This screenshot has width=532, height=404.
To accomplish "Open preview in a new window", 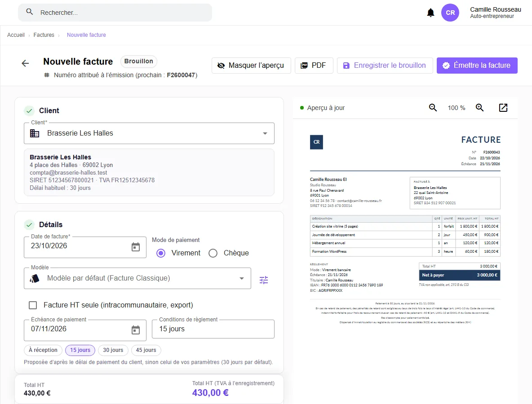I will point(503,107).
